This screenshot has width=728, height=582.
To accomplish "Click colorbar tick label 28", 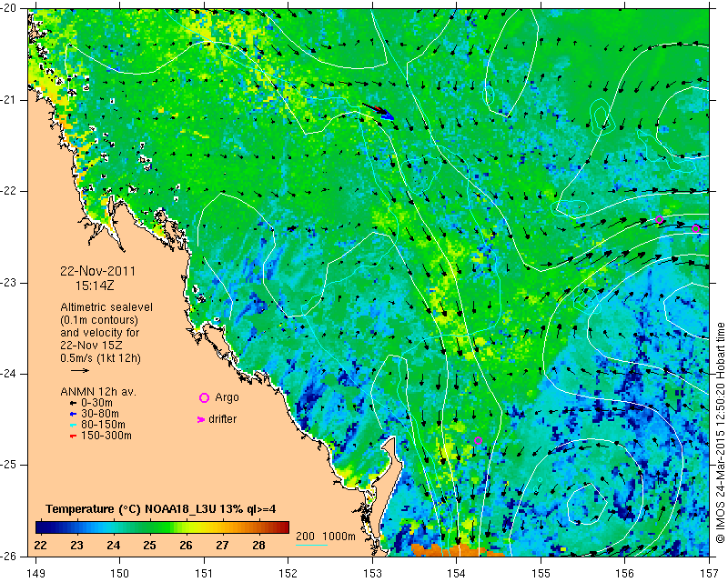I will click(x=258, y=545).
